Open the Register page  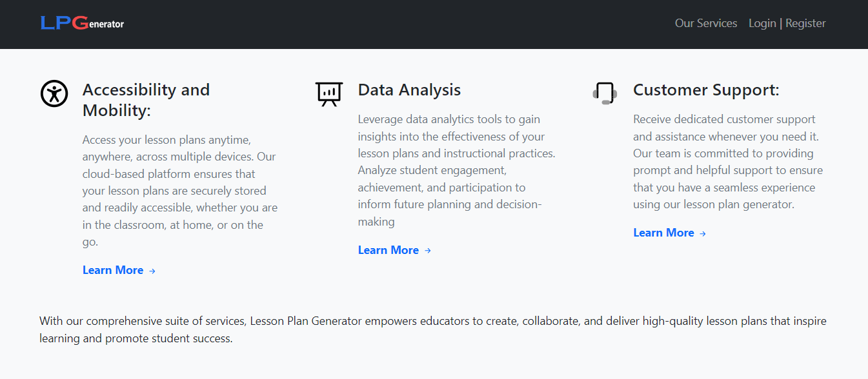tap(805, 23)
